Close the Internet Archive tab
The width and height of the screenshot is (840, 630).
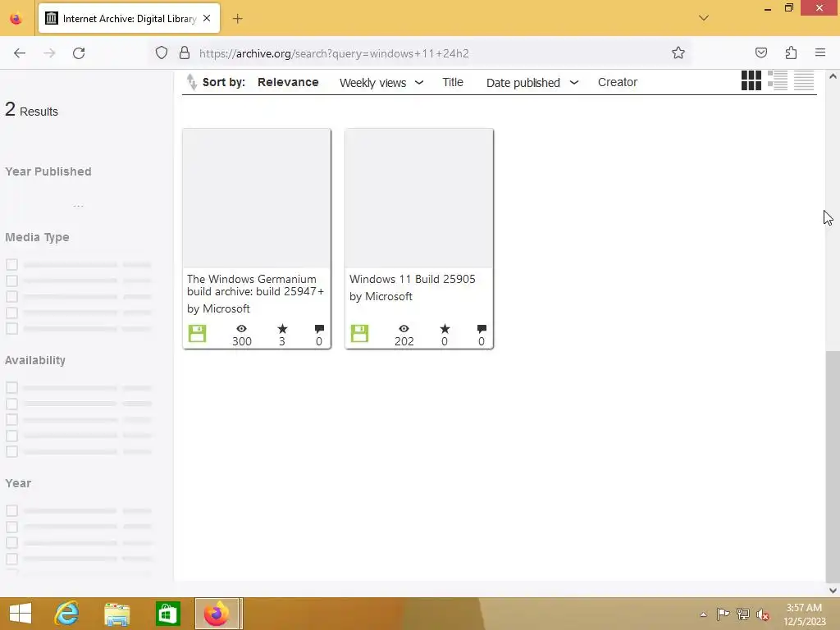pos(207,18)
